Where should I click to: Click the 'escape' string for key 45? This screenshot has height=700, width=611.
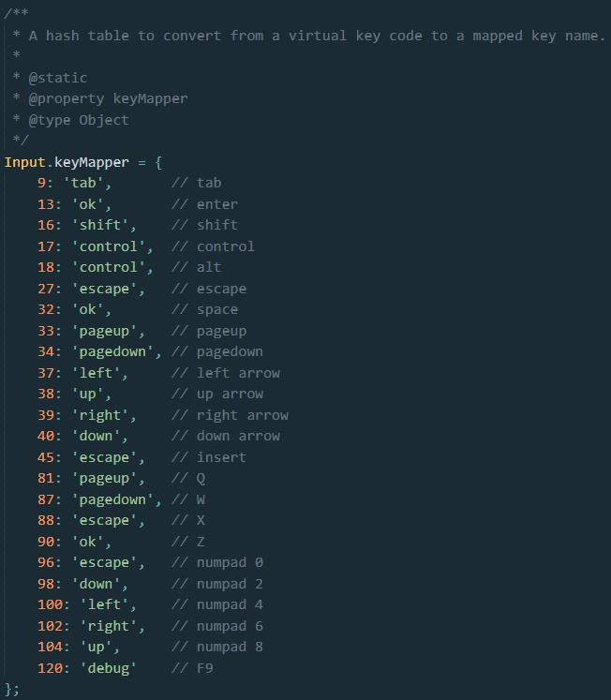pyautogui.click(x=104, y=457)
